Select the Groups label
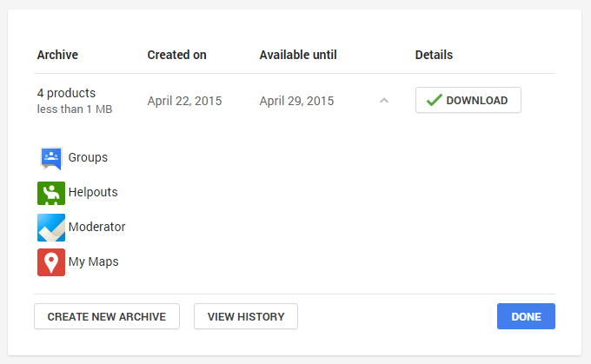591x364 pixels. pos(88,157)
